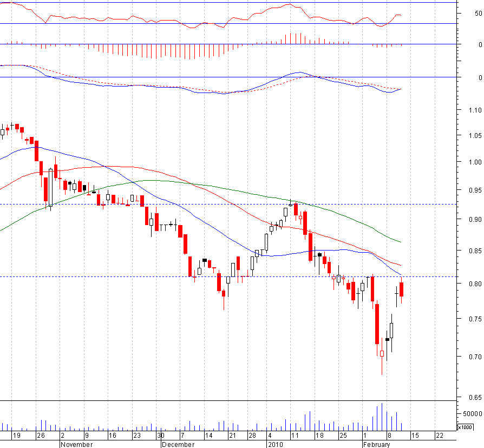The width and height of the screenshot is (484, 448).
Task: Select the November month label
Action: click(x=76, y=445)
